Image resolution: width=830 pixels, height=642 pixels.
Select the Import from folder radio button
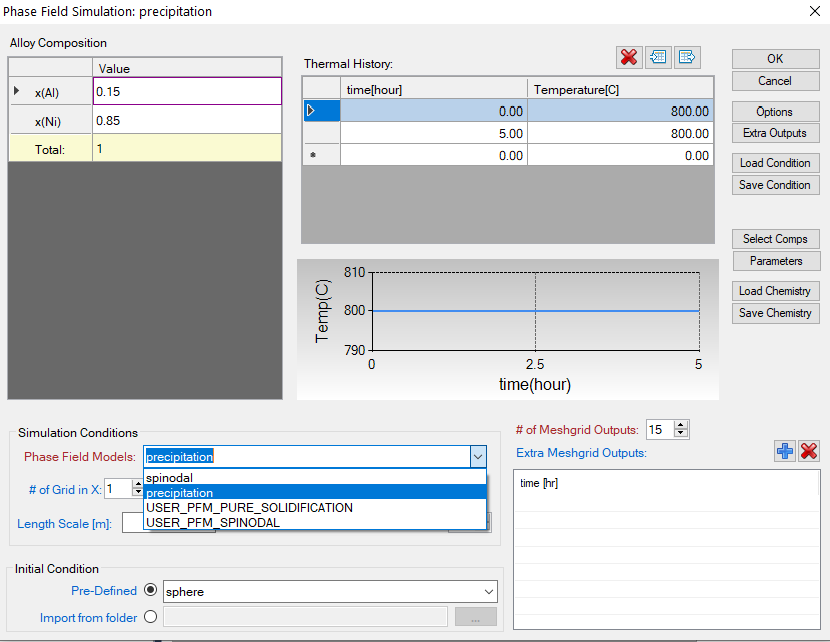[151, 617]
